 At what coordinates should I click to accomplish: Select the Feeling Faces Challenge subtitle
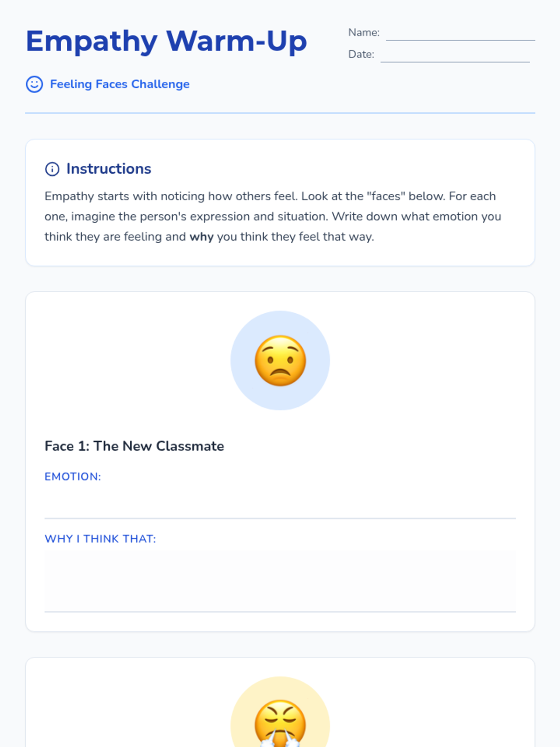(x=119, y=85)
